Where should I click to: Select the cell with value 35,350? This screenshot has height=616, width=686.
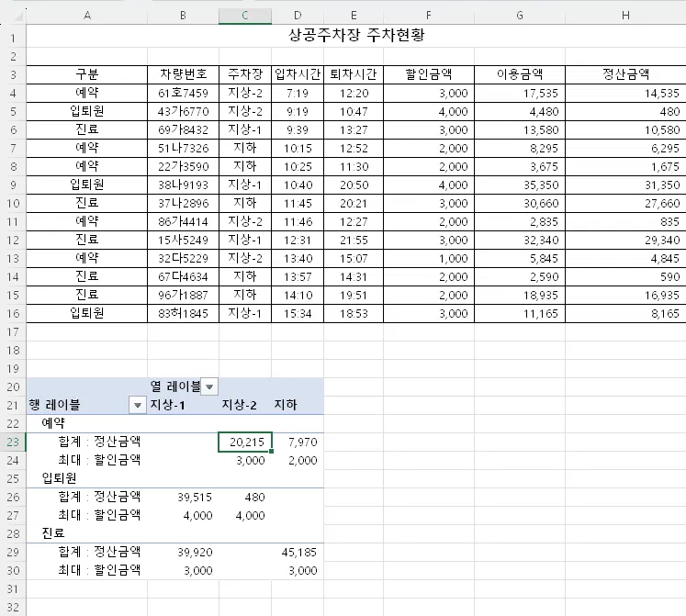[x=520, y=185]
